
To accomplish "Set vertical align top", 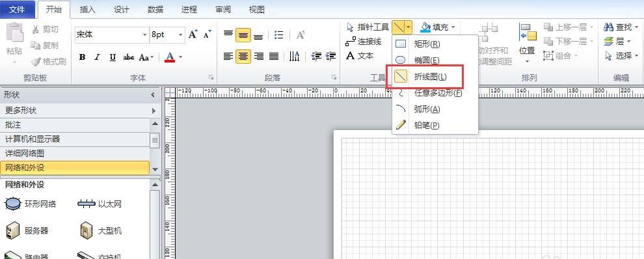I will (x=228, y=34).
